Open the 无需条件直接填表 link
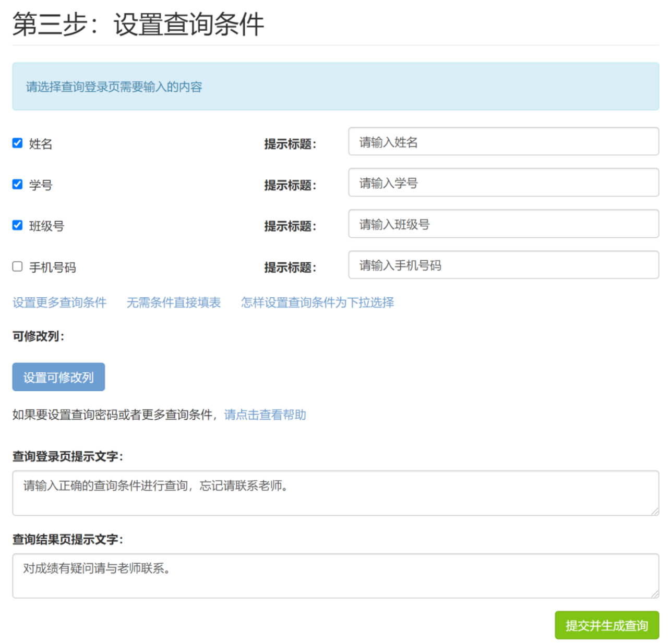The height and width of the screenshot is (644, 671). (x=174, y=302)
